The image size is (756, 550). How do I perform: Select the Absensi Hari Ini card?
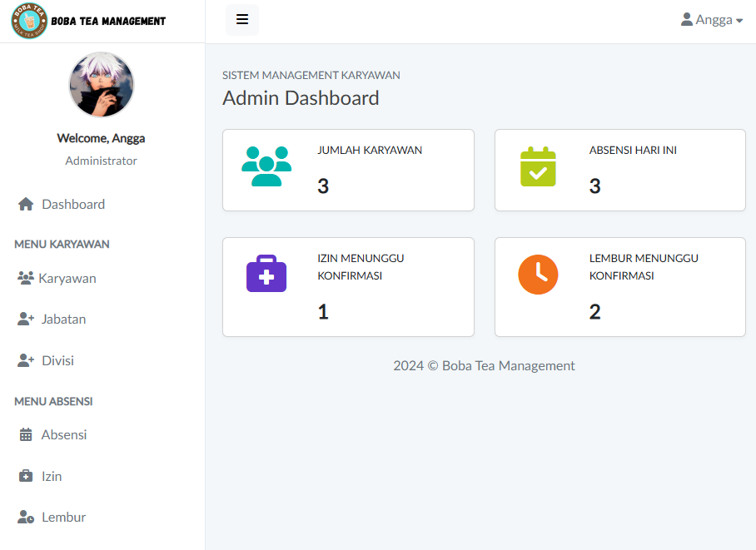619,170
